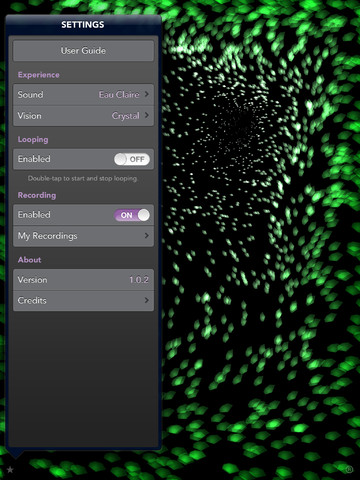Image resolution: width=360 pixels, height=480 pixels.
Task: Open the Credits page
Action: [83, 301]
